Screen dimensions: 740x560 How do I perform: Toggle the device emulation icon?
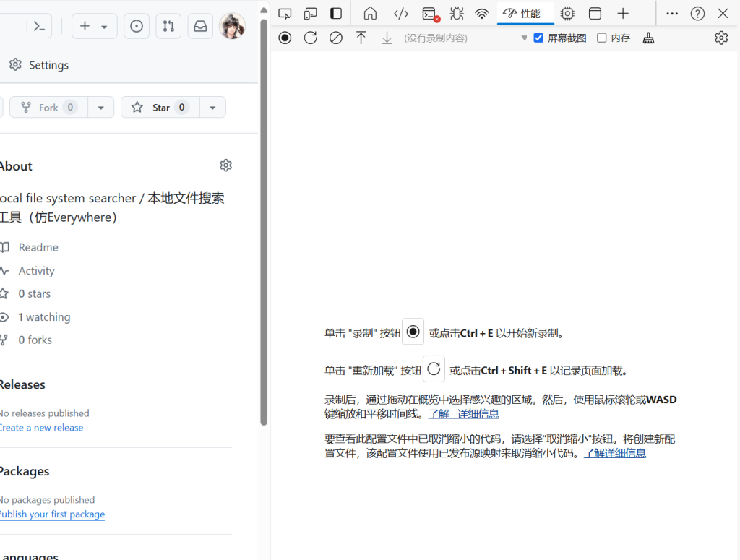point(311,14)
